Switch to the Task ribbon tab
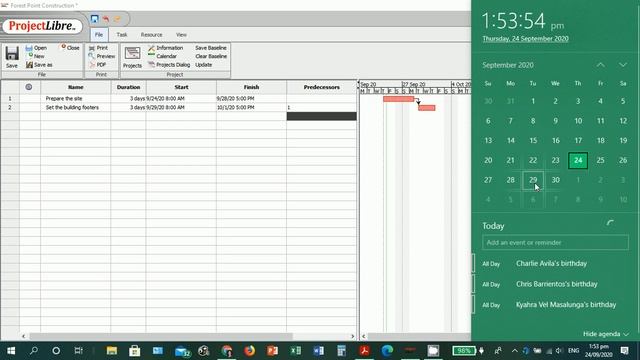This screenshot has height=360, width=640. [x=122, y=35]
